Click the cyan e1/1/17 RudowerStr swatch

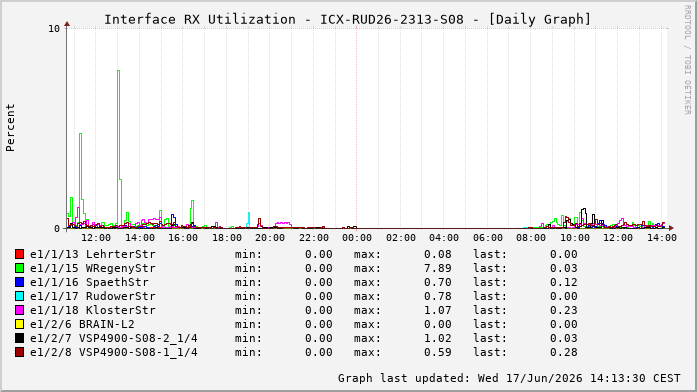[x=19, y=296]
